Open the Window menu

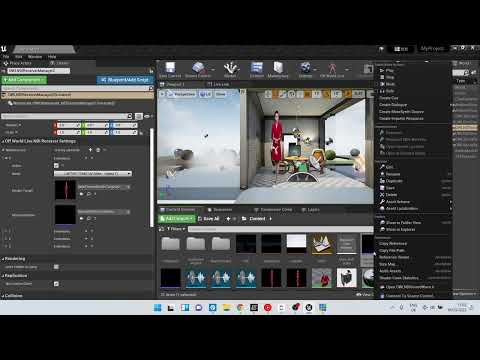click(35, 57)
